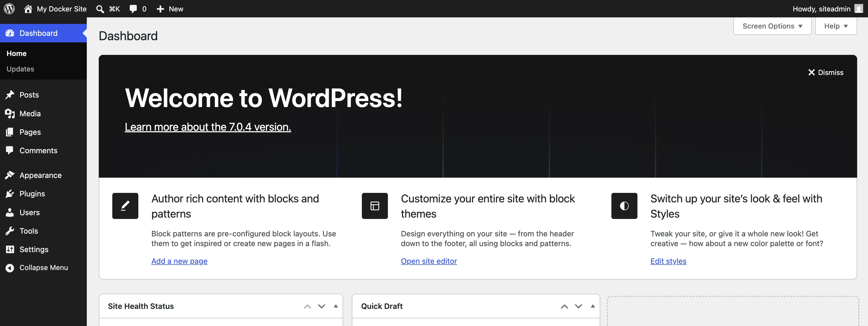Click the Collapse Menu label
The height and width of the screenshot is (326, 868).
point(44,268)
